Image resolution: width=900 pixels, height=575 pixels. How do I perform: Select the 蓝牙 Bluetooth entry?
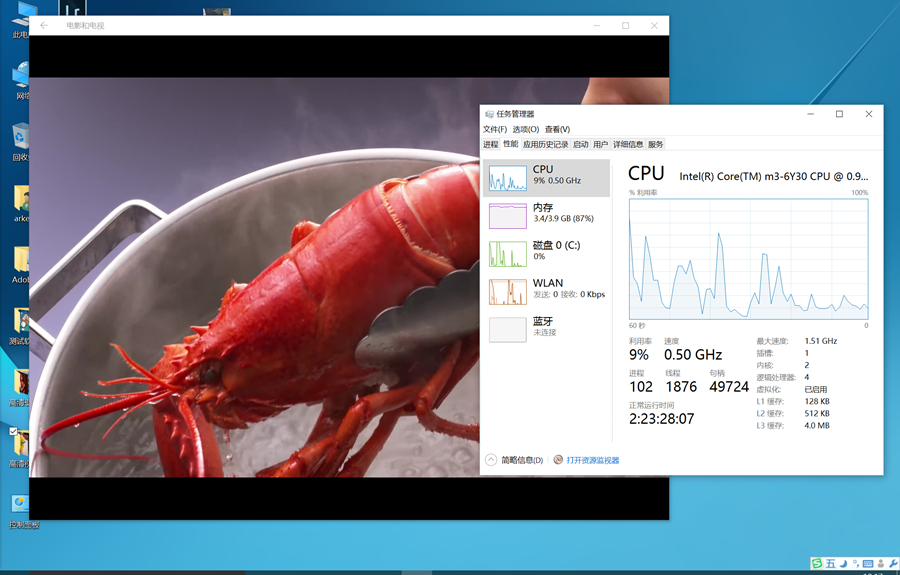(x=508, y=329)
